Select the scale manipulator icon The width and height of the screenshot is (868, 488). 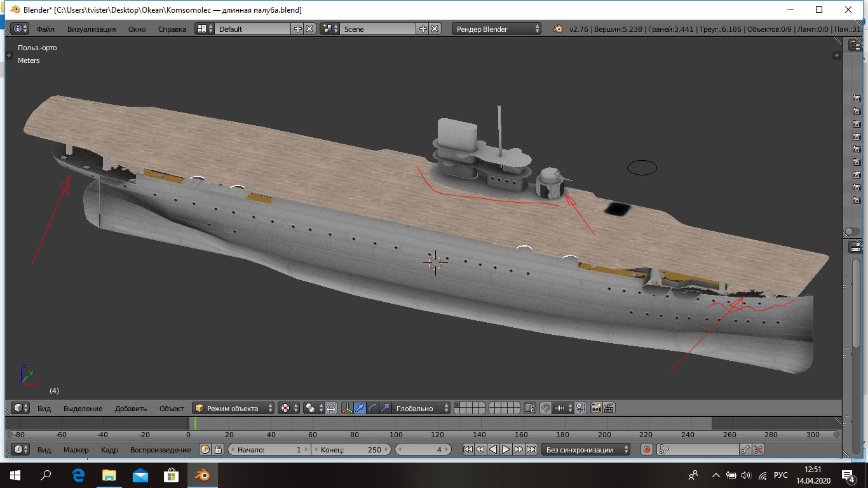385,408
